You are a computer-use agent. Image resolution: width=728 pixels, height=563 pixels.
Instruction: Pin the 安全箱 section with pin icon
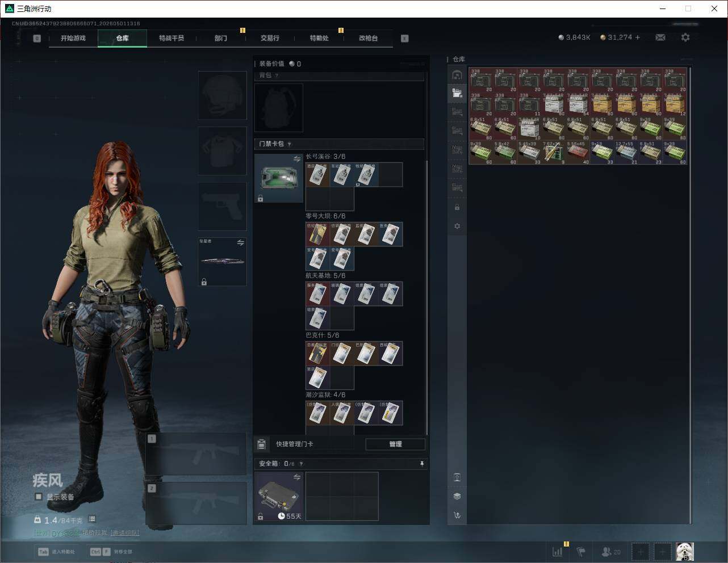[421, 464]
